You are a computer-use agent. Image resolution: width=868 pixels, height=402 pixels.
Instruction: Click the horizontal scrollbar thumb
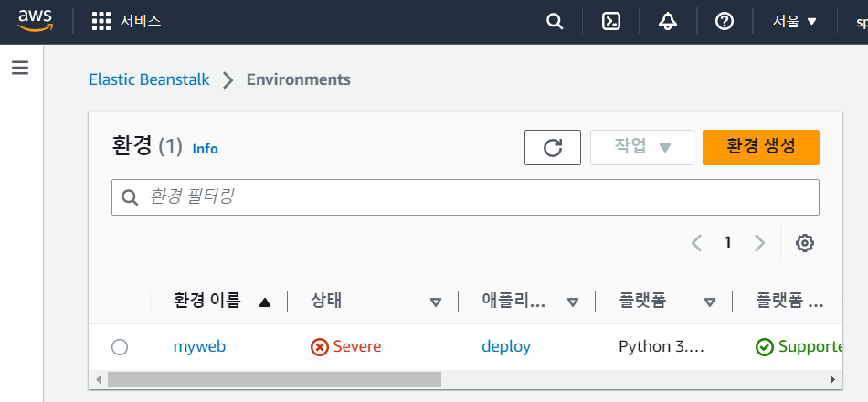[274, 379]
